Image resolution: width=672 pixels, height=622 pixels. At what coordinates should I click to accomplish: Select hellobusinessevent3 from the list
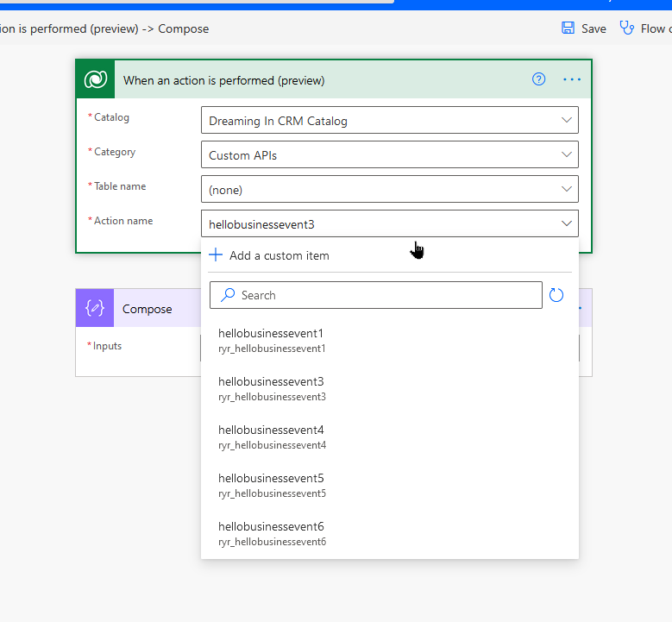(272, 388)
